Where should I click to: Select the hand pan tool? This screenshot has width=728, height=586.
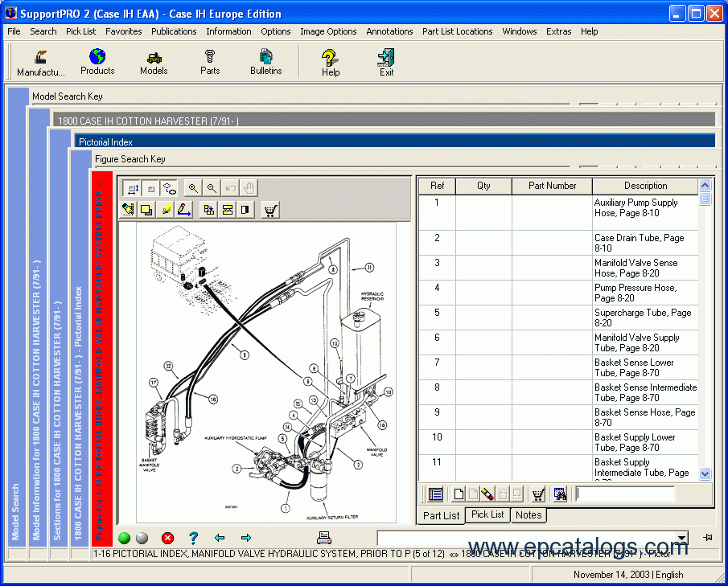[x=249, y=188]
